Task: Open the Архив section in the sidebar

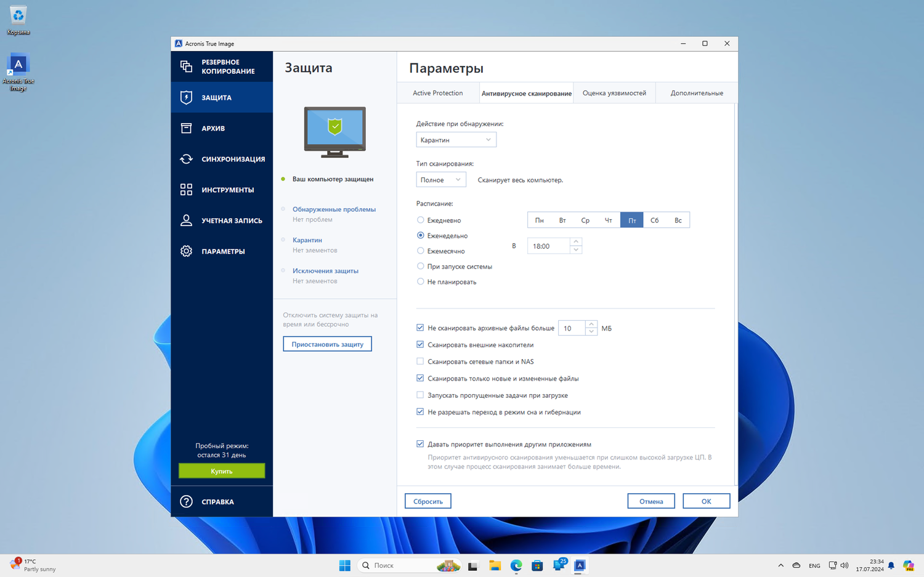Action: click(x=222, y=128)
